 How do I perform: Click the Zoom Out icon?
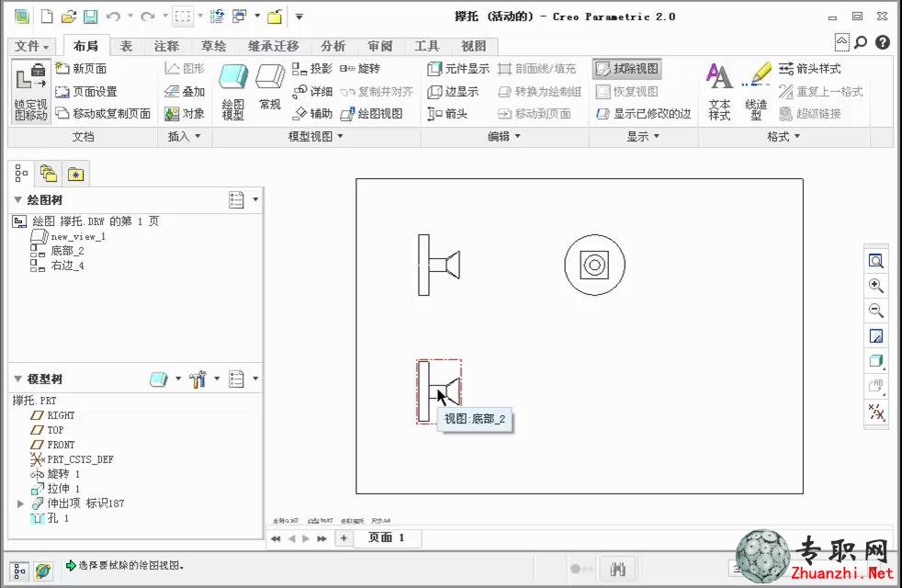tap(875, 311)
